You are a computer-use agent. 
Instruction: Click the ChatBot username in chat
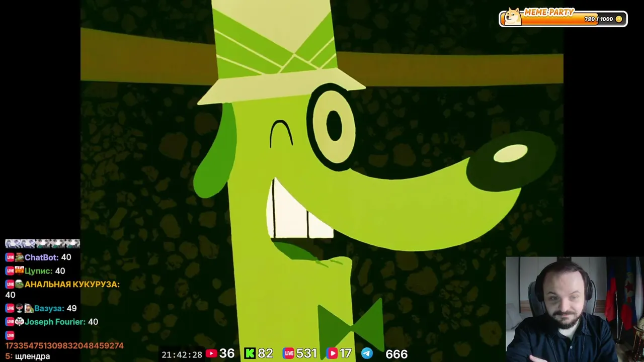click(x=41, y=257)
